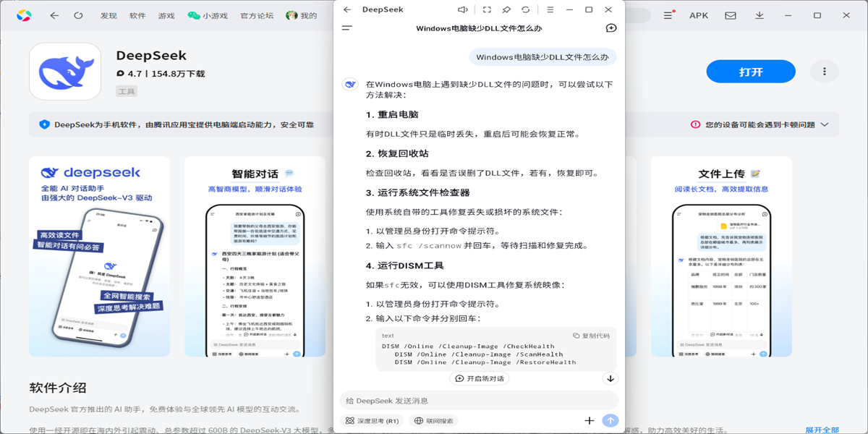
Task: Focus the 给 DeepSeek 发送消息 input
Action: pos(477,401)
